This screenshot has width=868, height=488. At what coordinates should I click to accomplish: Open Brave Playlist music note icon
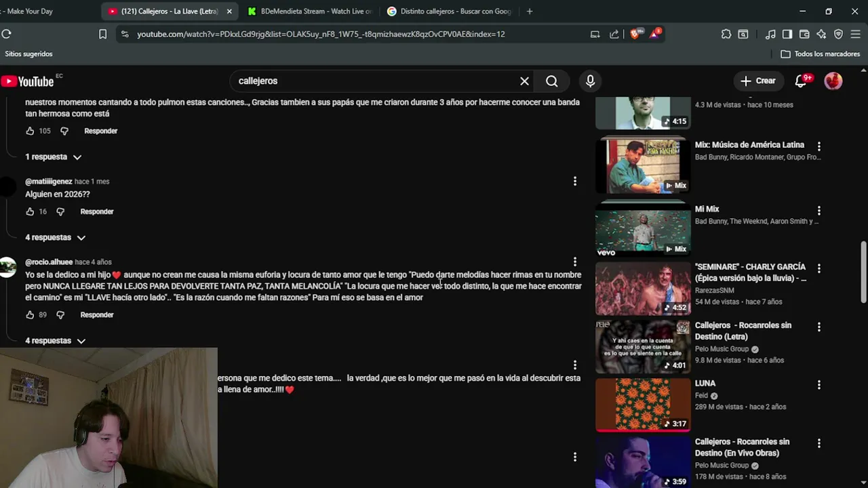770,34
